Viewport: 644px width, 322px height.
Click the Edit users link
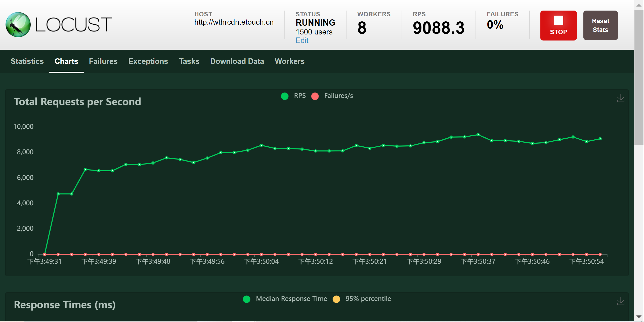[x=302, y=41]
